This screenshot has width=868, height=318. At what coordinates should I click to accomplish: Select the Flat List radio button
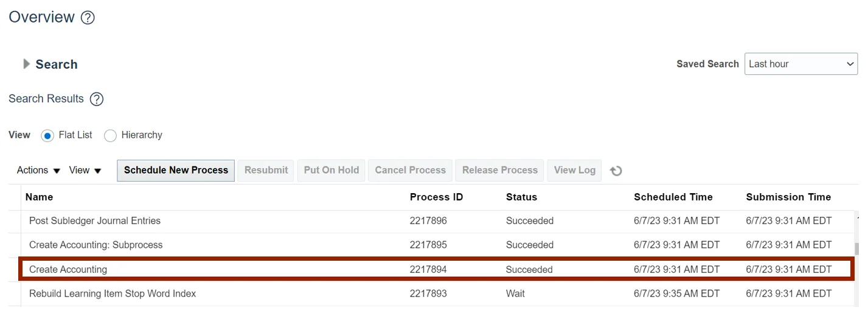(x=47, y=135)
